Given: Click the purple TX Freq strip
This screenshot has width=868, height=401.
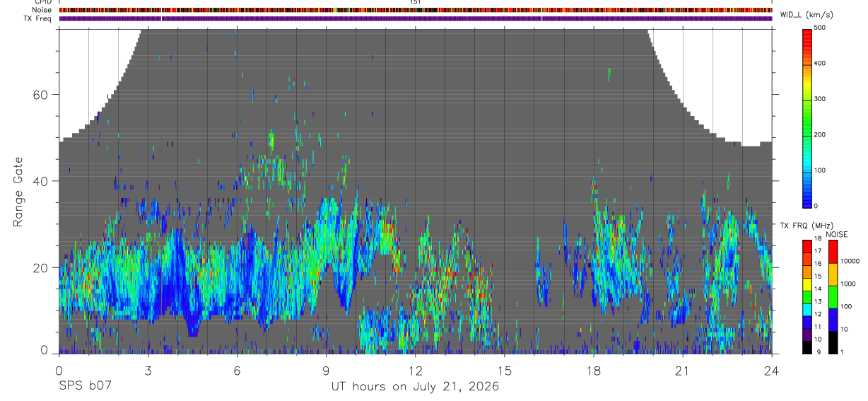Looking at the screenshot, I should click(x=416, y=18).
